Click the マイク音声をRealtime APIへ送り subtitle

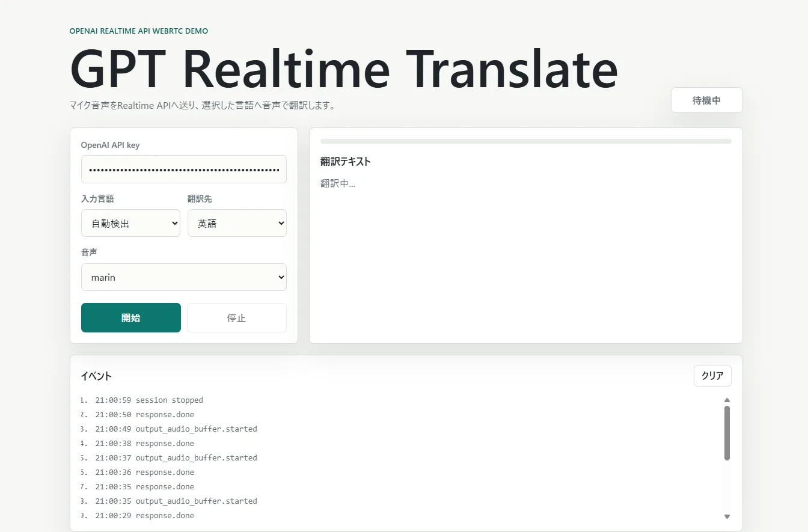[202, 106]
